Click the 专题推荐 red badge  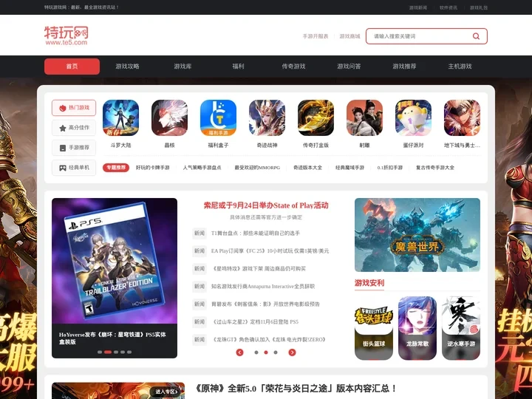tap(116, 168)
